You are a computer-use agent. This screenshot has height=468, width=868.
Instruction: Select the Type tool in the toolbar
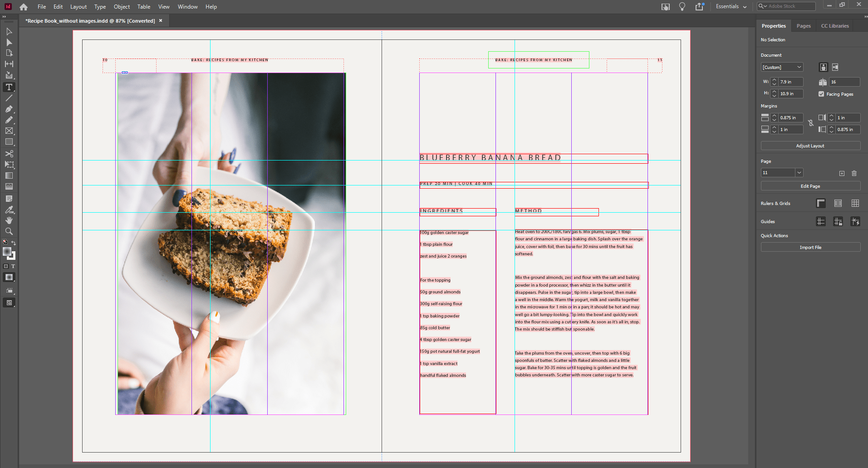coord(9,87)
